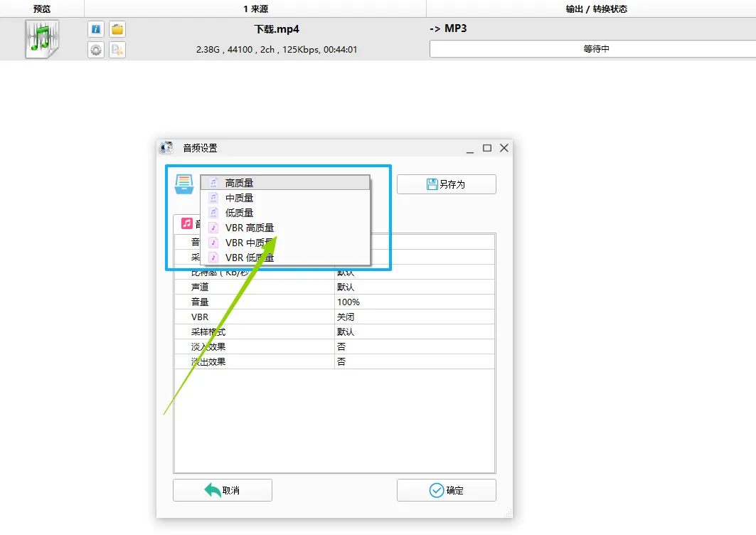Open output settings with the gear icon

96,50
